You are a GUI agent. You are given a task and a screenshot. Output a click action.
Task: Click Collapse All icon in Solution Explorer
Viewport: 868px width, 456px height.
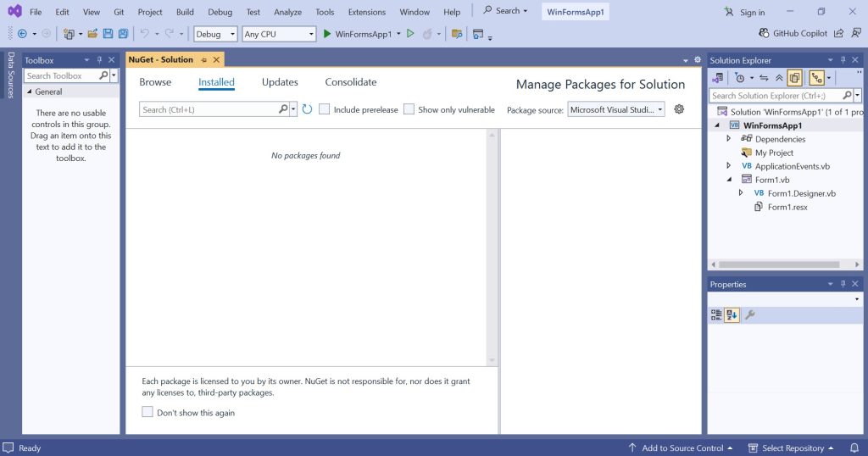point(779,78)
